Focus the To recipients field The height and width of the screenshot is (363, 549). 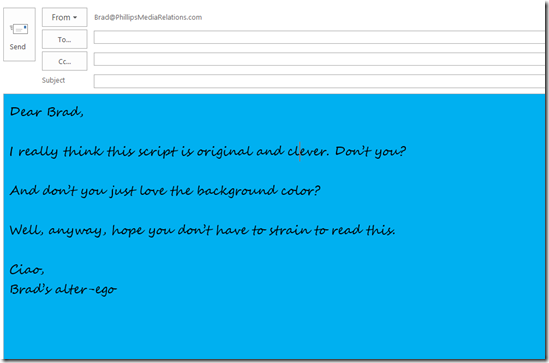(x=319, y=37)
